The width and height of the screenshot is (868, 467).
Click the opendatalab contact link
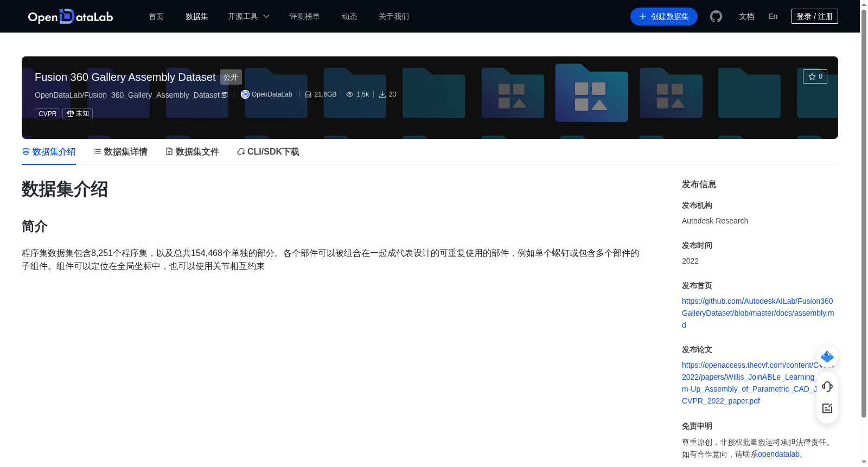click(778, 454)
